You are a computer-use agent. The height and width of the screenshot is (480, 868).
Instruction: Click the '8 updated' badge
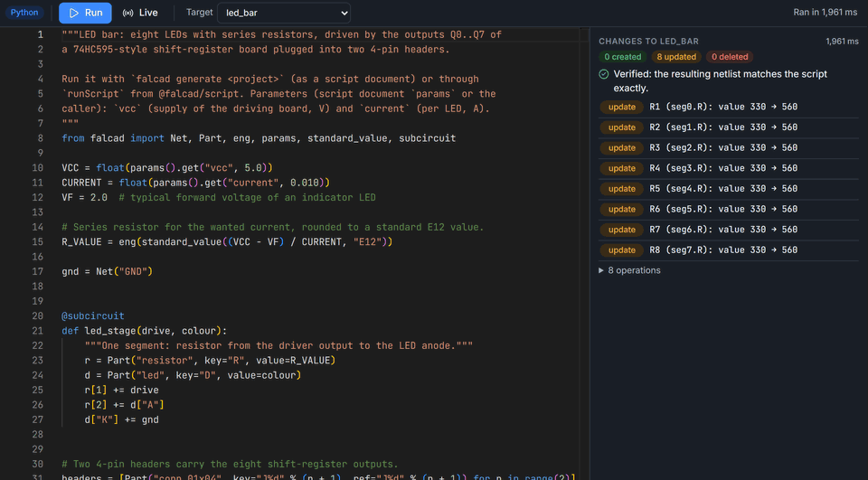click(676, 56)
